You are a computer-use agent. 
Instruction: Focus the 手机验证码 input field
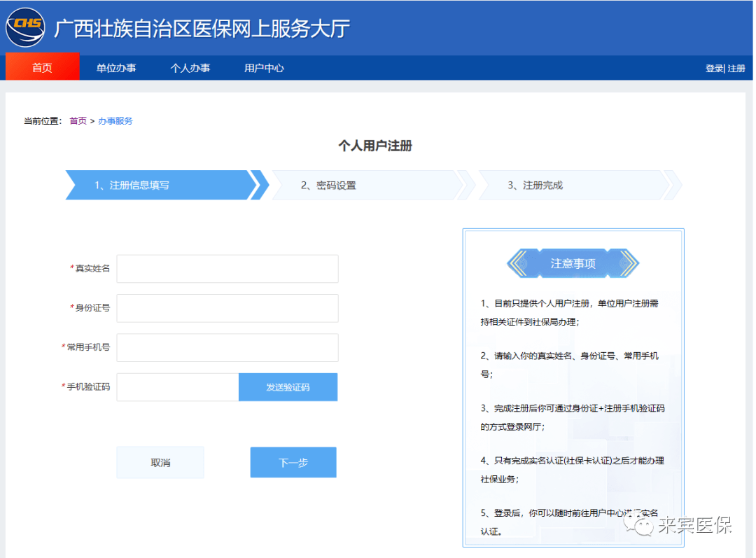tap(178, 386)
